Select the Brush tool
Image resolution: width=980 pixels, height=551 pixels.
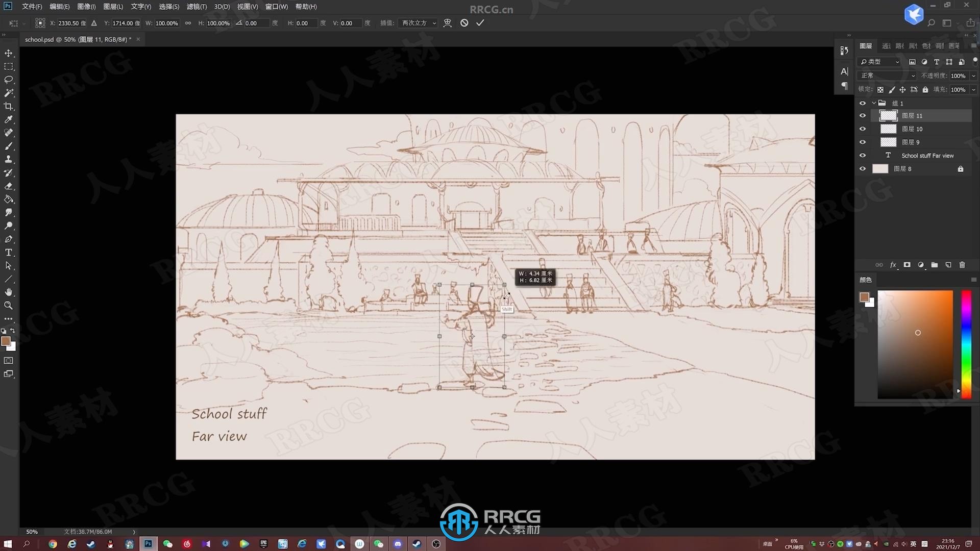pos(9,145)
